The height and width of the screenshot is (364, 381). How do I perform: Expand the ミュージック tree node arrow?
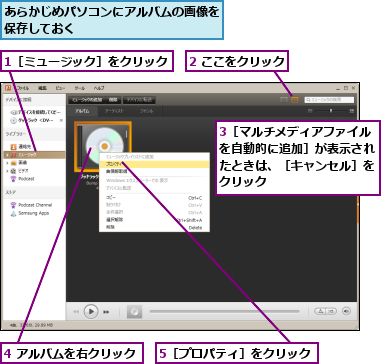tap(7, 155)
